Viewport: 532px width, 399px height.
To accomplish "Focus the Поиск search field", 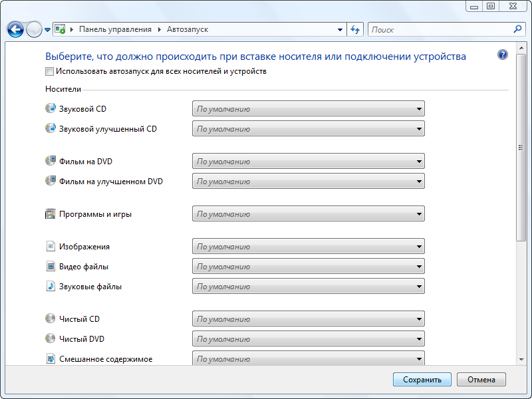I will click(439, 30).
